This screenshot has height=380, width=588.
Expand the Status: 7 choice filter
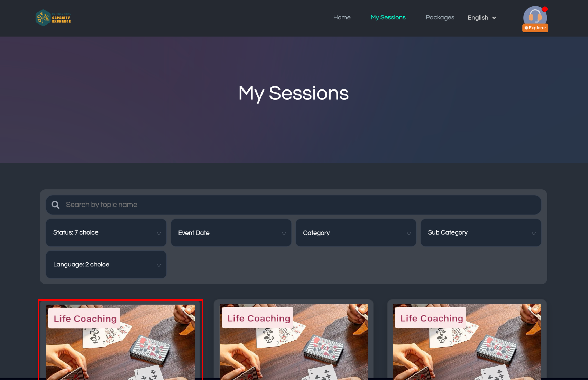pos(106,233)
